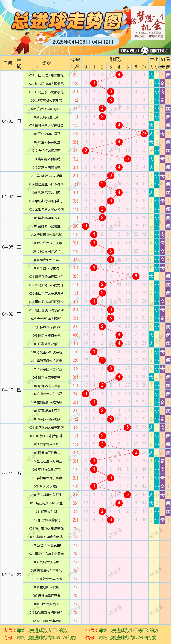Click the 场次 column header
Screen dimensions: 171x644
click(x=47, y=63)
